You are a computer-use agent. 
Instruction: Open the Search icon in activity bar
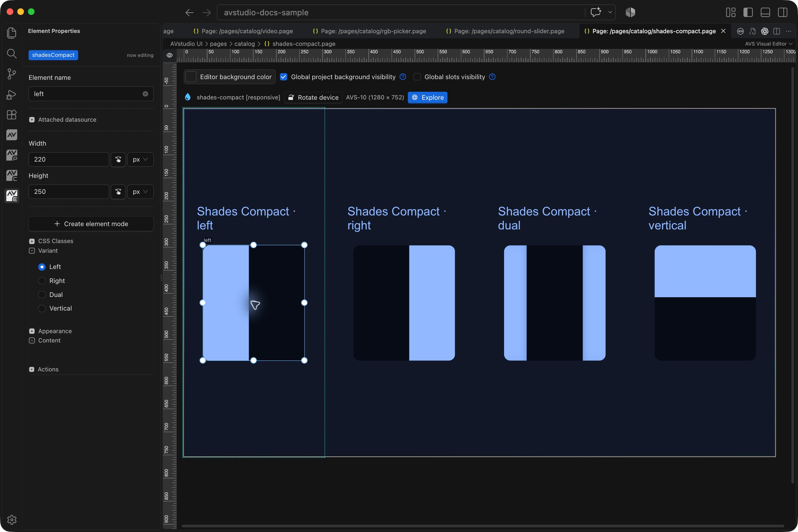tap(12, 53)
